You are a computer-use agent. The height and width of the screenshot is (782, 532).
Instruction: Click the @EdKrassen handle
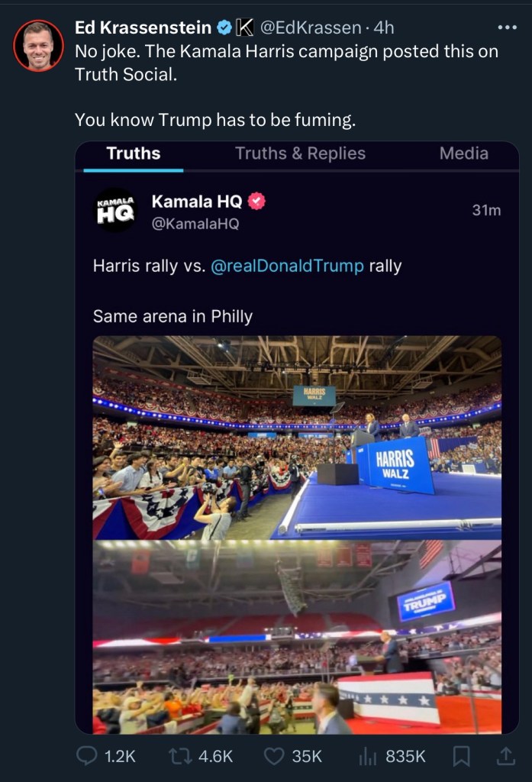(x=311, y=28)
